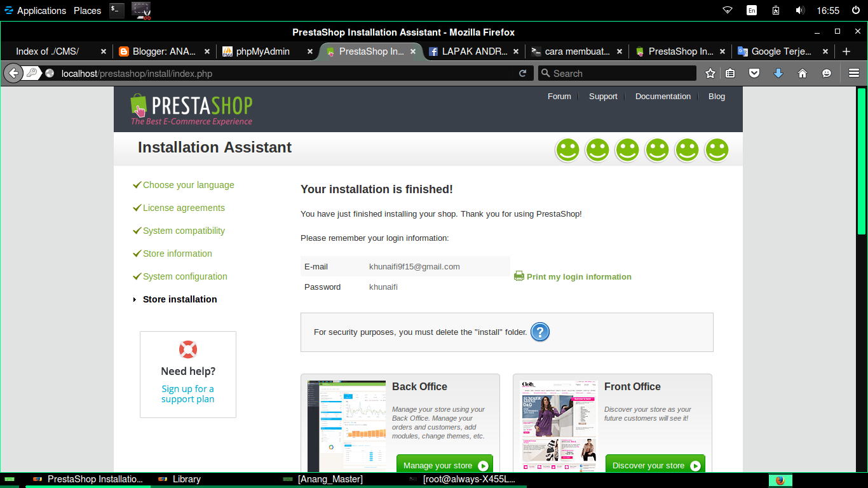Click the email khunaifi9f15@gmail.com
The height and width of the screenshot is (488, 868).
[x=414, y=267]
